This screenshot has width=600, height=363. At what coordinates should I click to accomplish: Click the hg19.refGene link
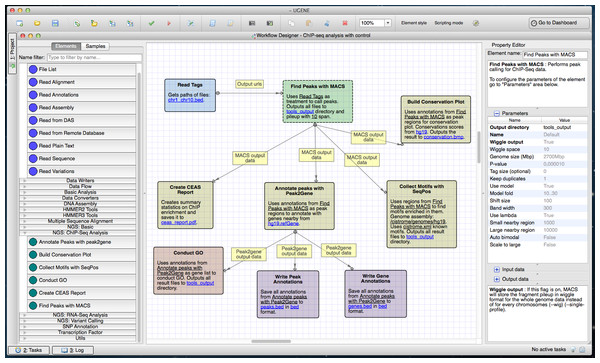click(x=283, y=223)
